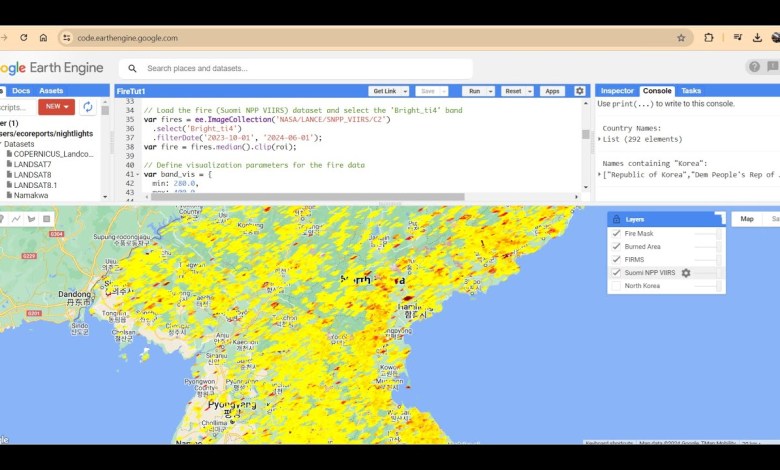The width and height of the screenshot is (780, 470).
Task: Open the browser downloads icon
Action: [757, 38]
